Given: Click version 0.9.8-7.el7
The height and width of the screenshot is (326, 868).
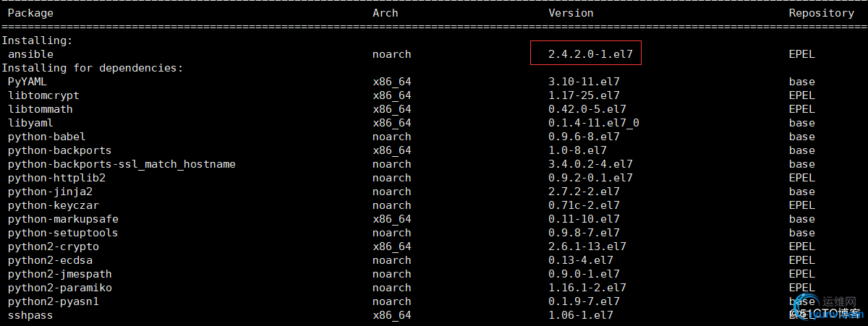Looking at the screenshot, I should pos(584,233).
